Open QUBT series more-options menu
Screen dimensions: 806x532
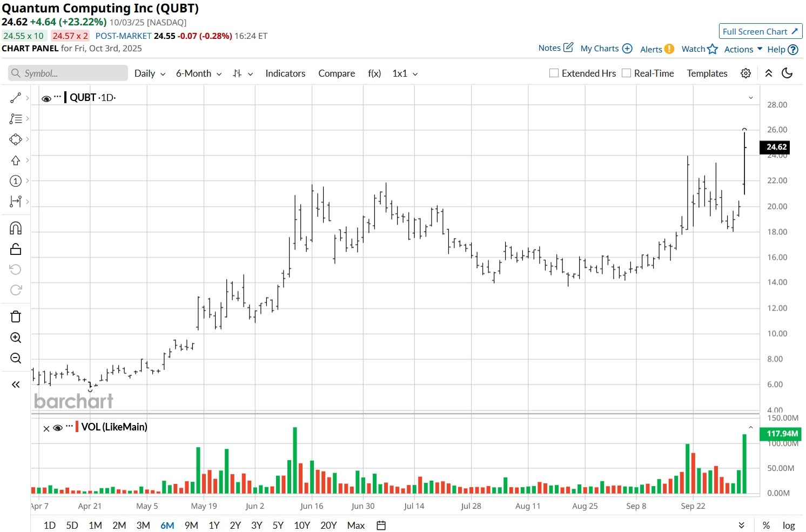click(x=57, y=97)
